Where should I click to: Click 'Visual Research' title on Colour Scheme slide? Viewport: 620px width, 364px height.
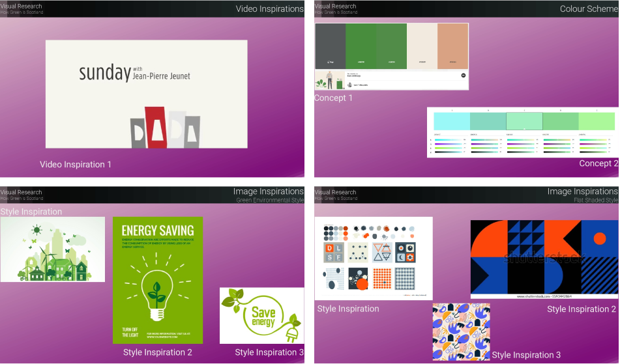click(x=335, y=6)
